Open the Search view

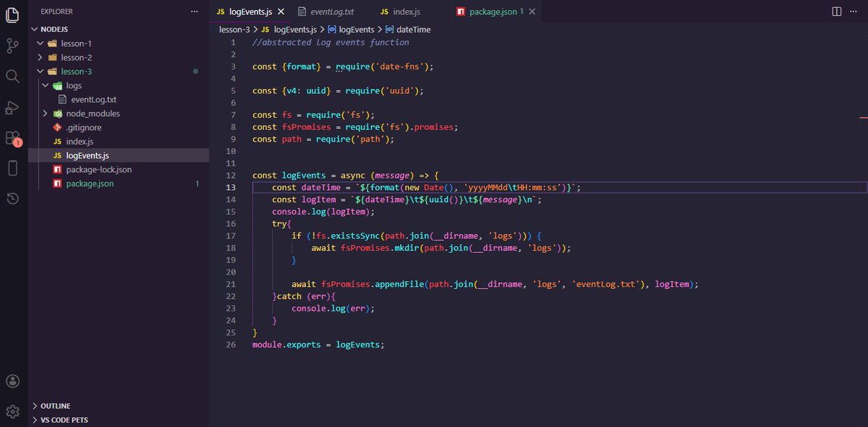tap(12, 76)
